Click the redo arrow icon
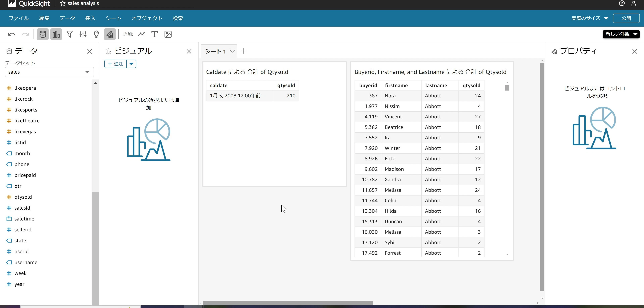 pos(25,34)
